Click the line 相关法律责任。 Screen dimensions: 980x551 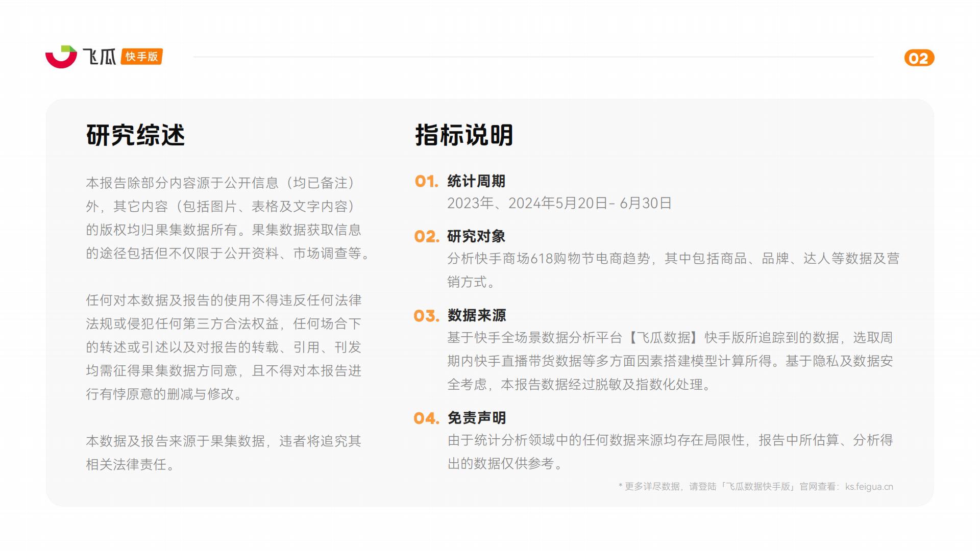coord(130,464)
